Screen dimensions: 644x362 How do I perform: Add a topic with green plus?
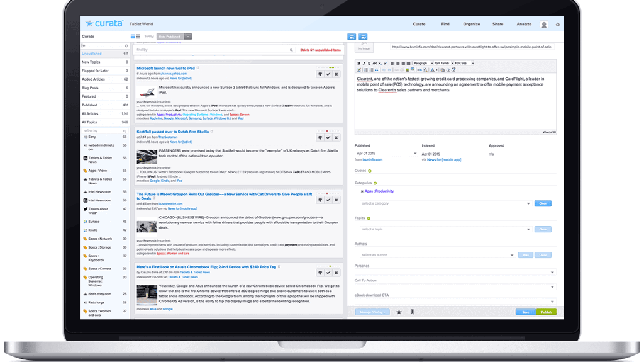(x=369, y=218)
